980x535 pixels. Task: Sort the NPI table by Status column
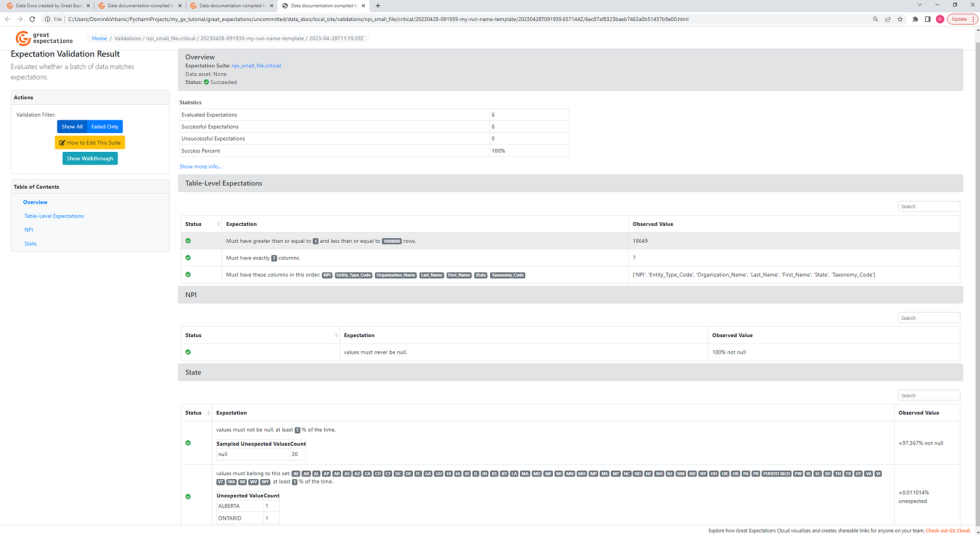[x=335, y=335]
